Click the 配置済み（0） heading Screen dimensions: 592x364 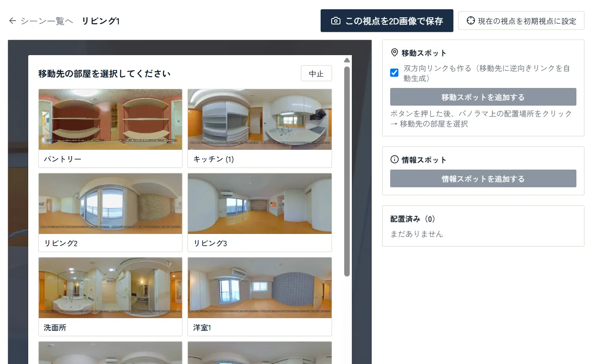pos(413,219)
